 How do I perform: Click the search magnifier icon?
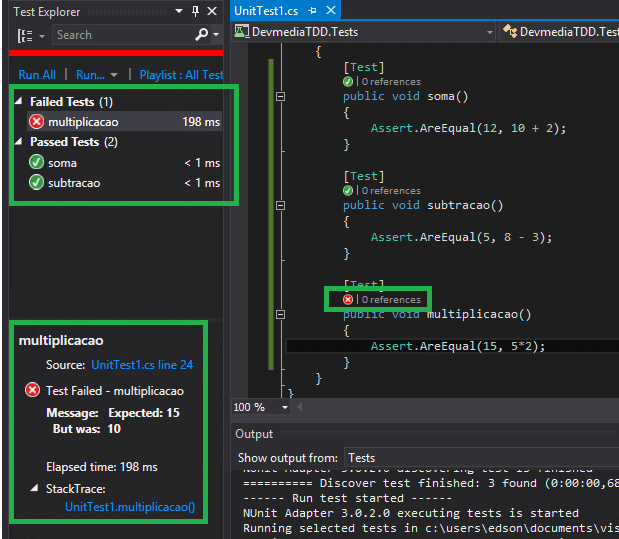(x=201, y=35)
